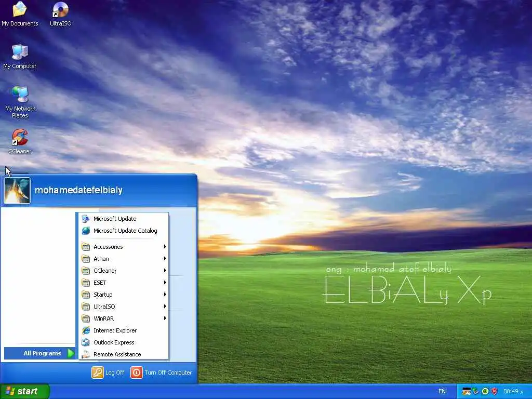Open the Startup program folder
This screenshot has width=532, height=399.
124,295
